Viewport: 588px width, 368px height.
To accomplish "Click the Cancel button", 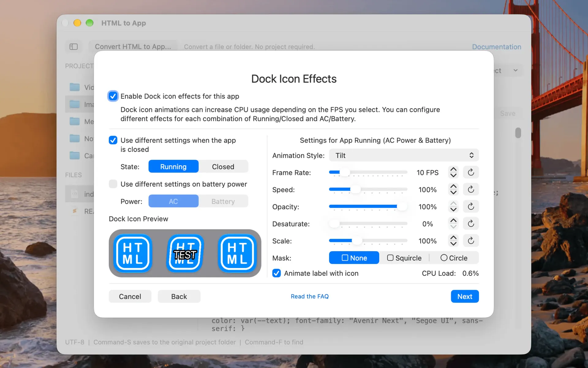I will click(x=130, y=296).
